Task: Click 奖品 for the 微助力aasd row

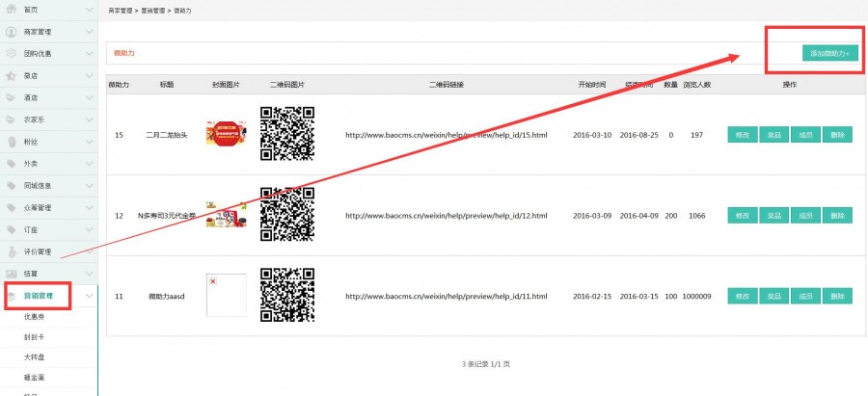Action: (x=773, y=296)
